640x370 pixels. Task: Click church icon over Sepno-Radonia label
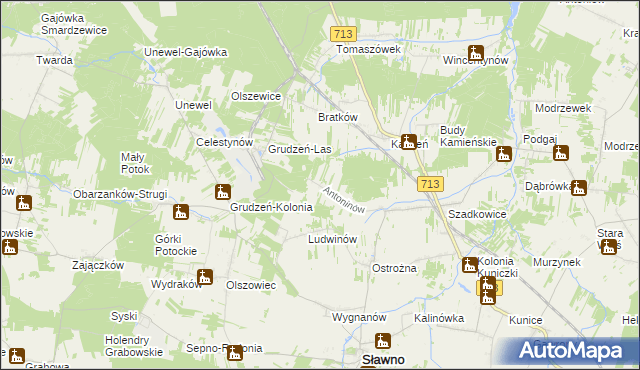pyautogui.click(x=235, y=353)
